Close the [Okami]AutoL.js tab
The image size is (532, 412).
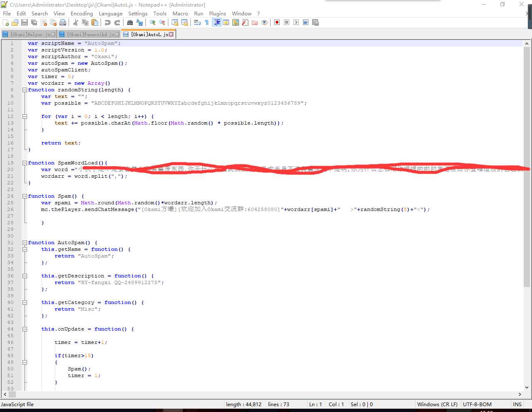click(x=171, y=34)
